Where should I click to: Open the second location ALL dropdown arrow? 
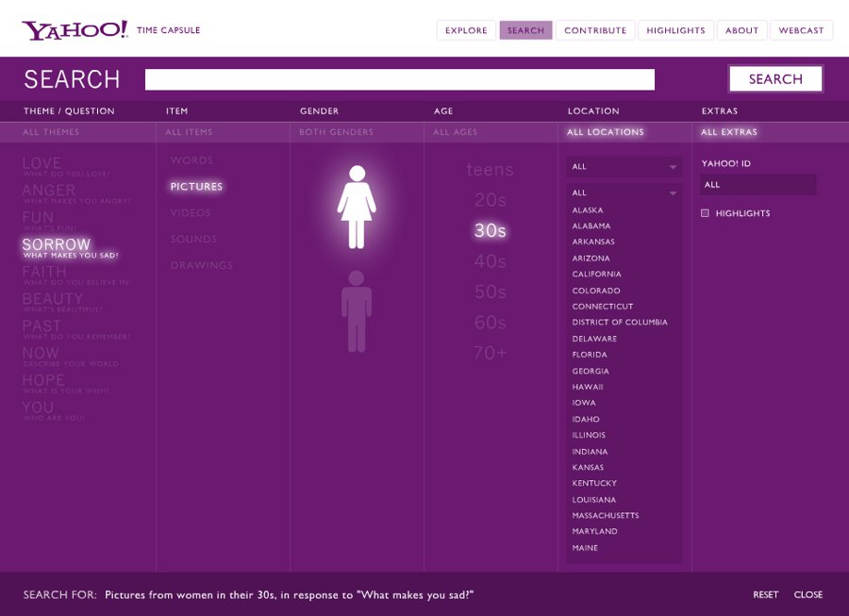(x=673, y=193)
